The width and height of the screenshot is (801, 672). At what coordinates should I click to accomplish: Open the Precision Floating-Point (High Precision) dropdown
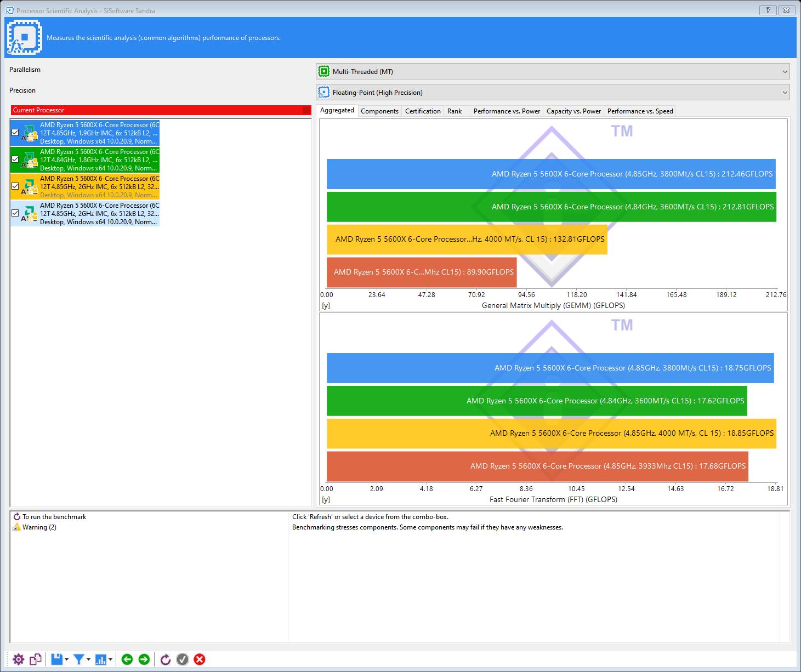pyautogui.click(x=553, y=93)
